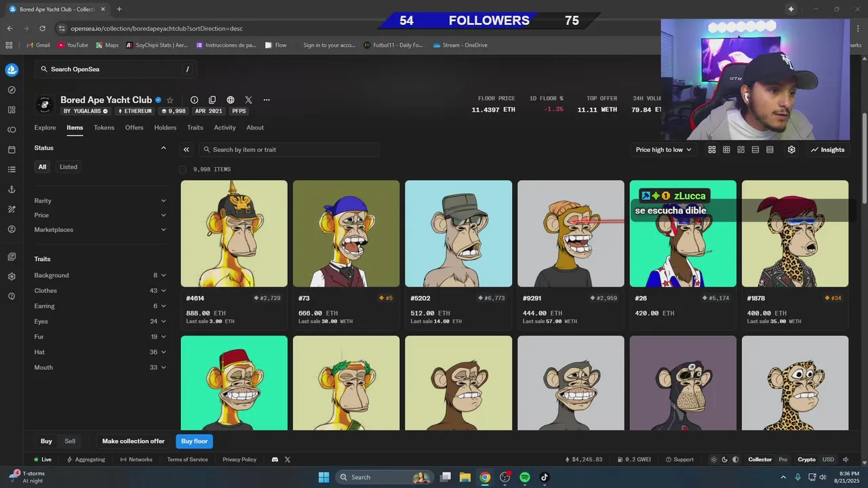Open the sidebar settings gear icon
This screenshot has height=488, width=868.
(x=12, y=277)
